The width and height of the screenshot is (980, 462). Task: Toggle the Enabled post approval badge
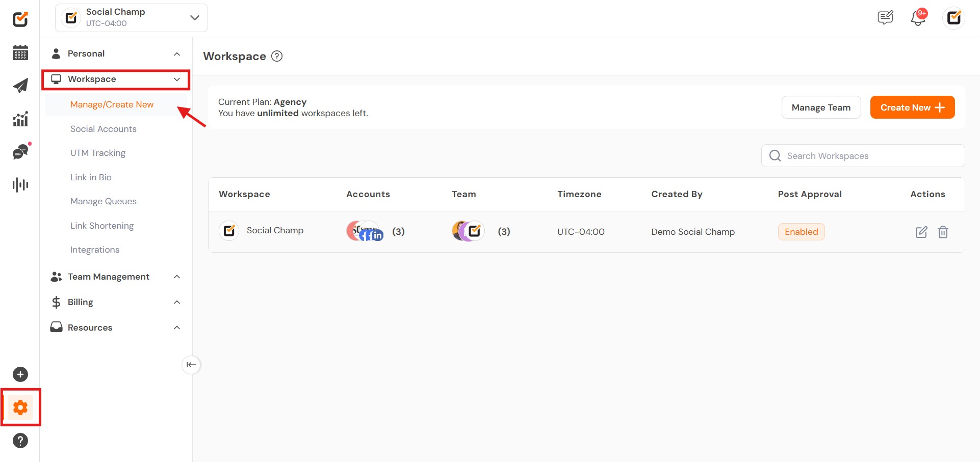click(801, 232)
